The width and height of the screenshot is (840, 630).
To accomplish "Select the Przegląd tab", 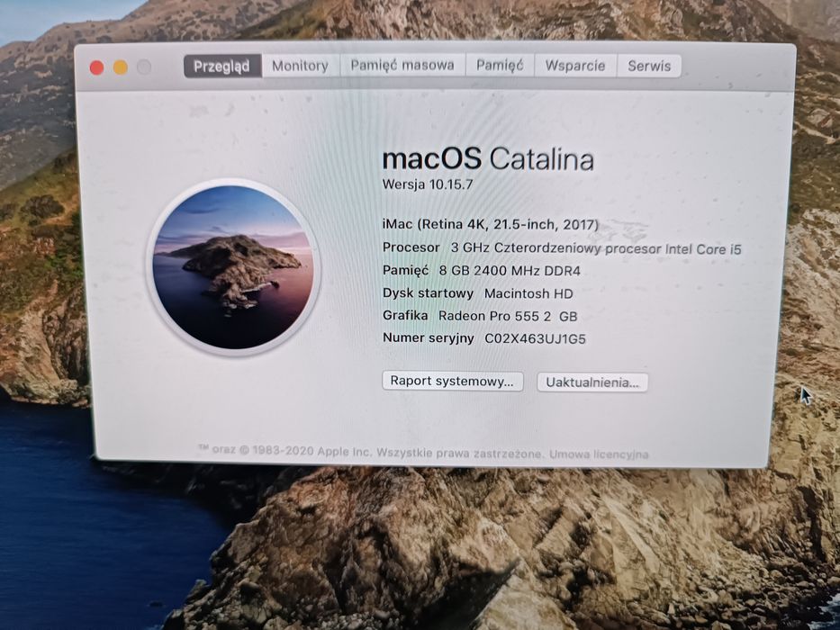I will [x=222, y=66].
